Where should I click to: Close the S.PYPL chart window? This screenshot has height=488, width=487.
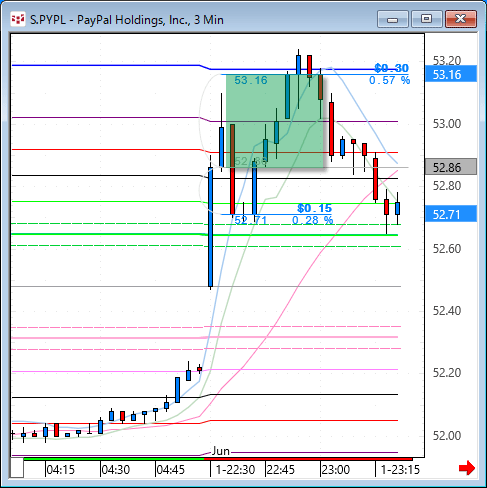pyautogui.click(x=461, y=19)
